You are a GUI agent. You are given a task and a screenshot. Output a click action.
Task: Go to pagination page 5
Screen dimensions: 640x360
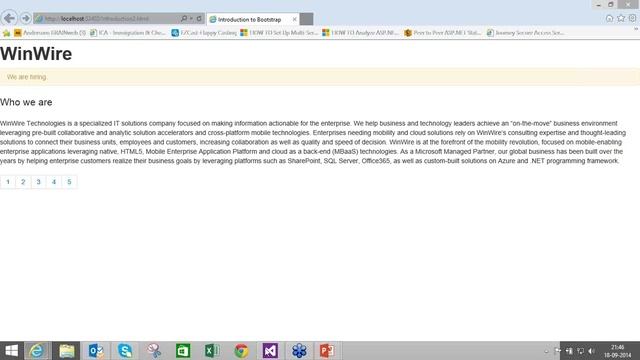coord(69,182)
